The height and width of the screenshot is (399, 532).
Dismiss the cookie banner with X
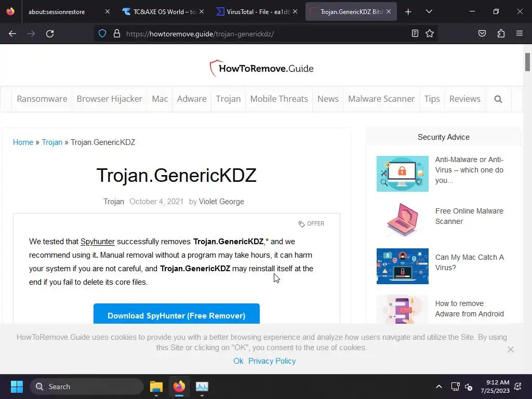[510, 350]
